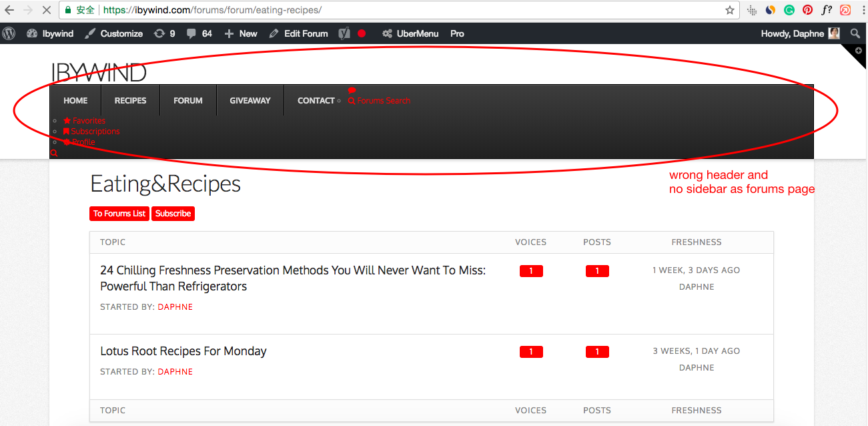The image size is (868, 426).
Task: Click the posts count for Lotus Root topic
Action: (x=597, y=352)
